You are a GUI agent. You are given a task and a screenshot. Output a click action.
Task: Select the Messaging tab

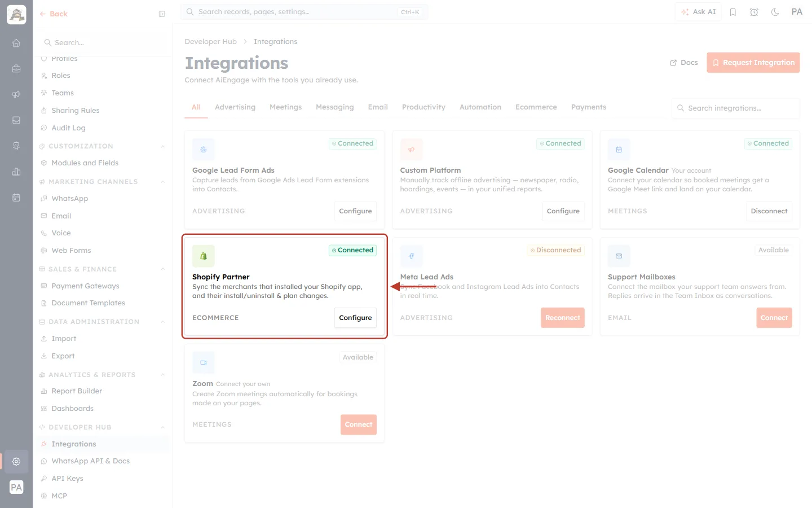pyautogui.click(x=335, y=107)
